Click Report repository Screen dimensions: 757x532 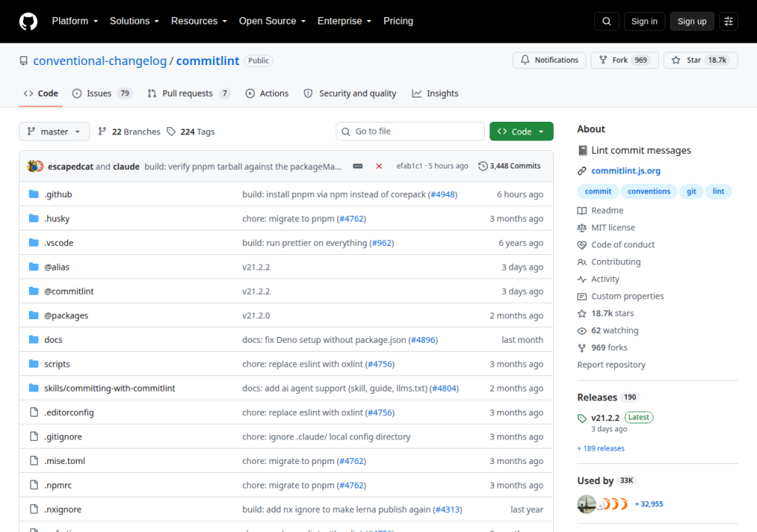611,364
